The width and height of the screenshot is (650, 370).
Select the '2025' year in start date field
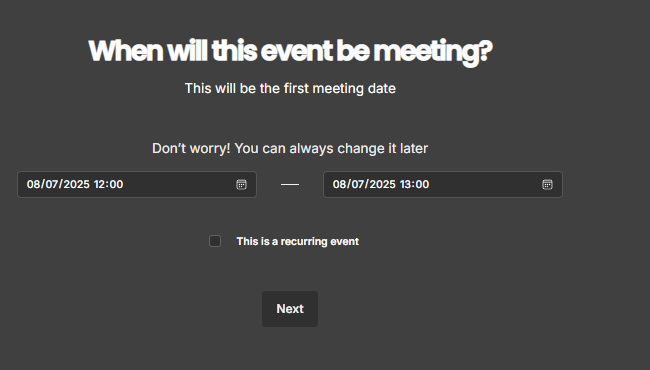click(x=76, y=184)
